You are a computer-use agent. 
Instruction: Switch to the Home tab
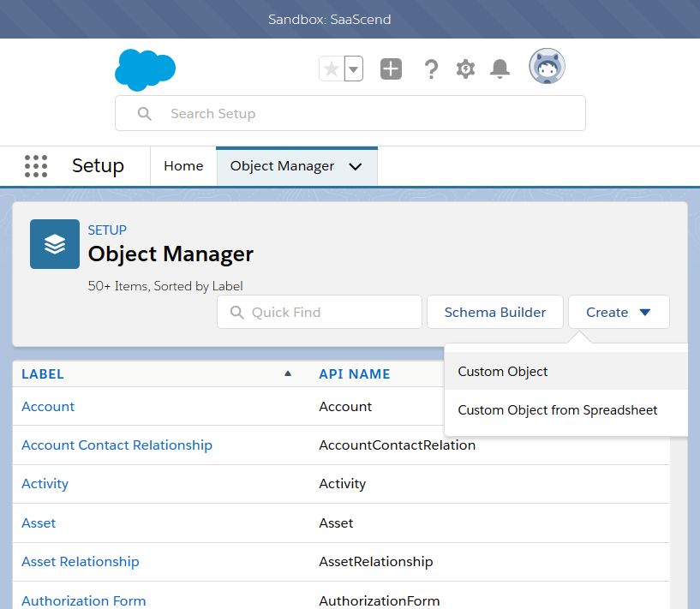[183, 166]
